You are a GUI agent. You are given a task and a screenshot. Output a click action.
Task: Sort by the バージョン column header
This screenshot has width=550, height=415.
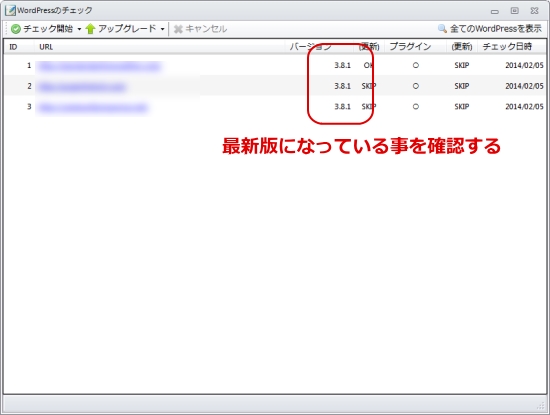pos(310,47)
